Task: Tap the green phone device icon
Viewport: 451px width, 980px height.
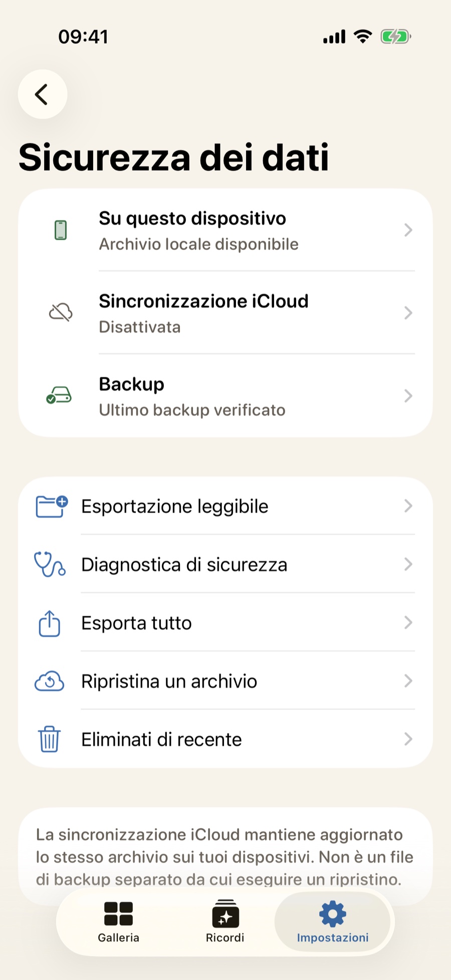Action: point(61,230)
